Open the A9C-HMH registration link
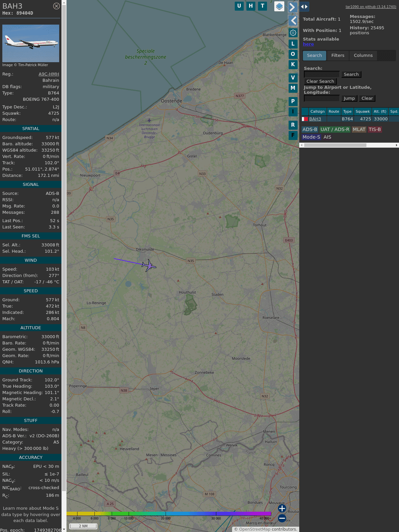This screenshot has height=532, width=399. pyautogui.click(x=49, y=74)
